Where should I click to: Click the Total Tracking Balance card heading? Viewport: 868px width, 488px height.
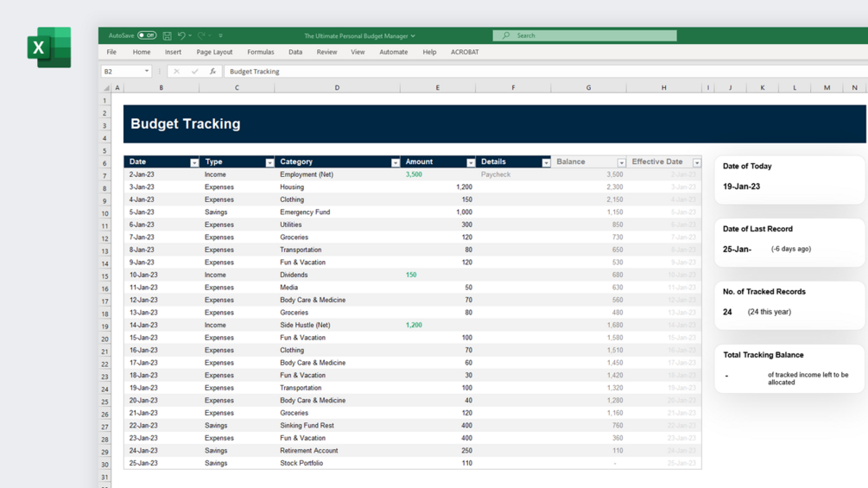[x=763, y=355]
